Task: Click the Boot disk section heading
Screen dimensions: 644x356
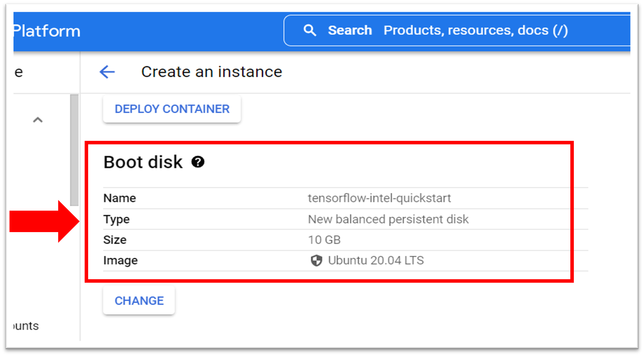Action: [x=143, y=162]
